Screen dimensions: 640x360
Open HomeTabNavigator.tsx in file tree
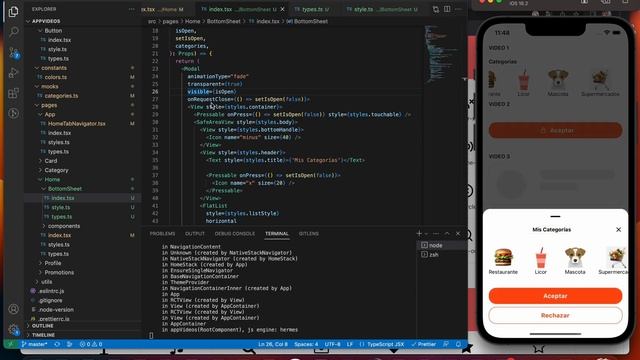coord(76,124)
